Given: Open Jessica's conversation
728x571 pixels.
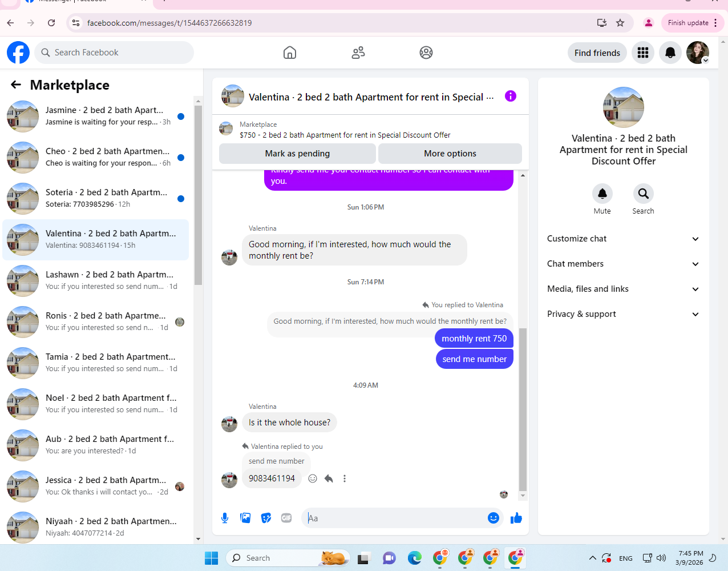Looking at the screenshot, I should (96, 486).
